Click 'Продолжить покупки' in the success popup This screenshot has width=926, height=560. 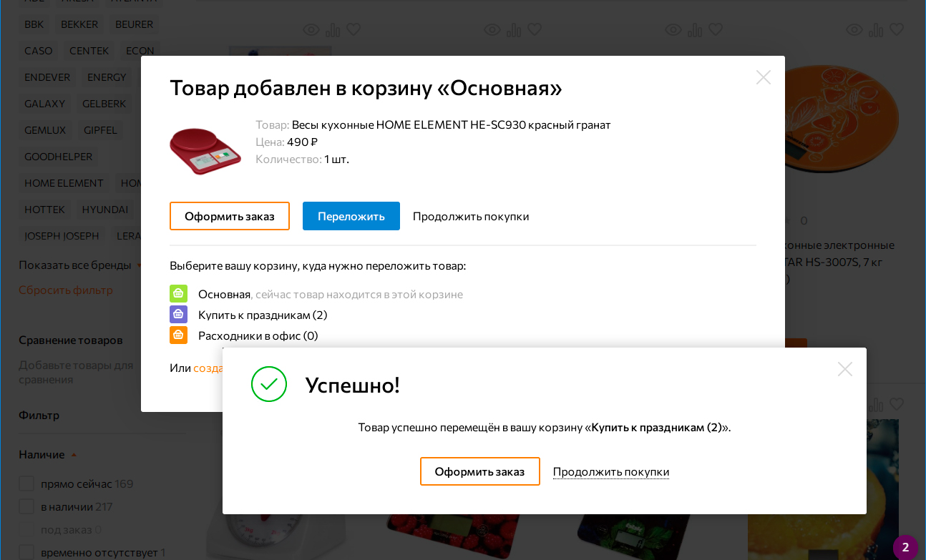tap(611, 472)
